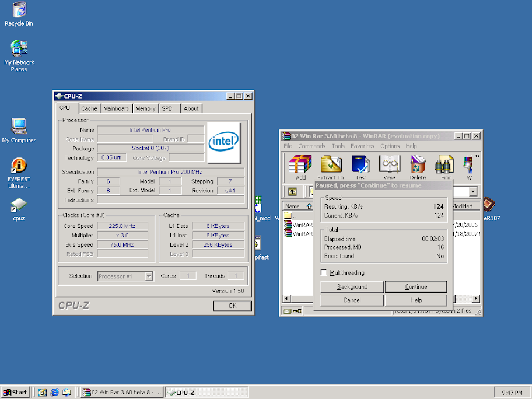Click the Core Speed 225.0 MHz value
This screenshot has width=532, height=399.
pyautogui.click(x=122, y=226)
